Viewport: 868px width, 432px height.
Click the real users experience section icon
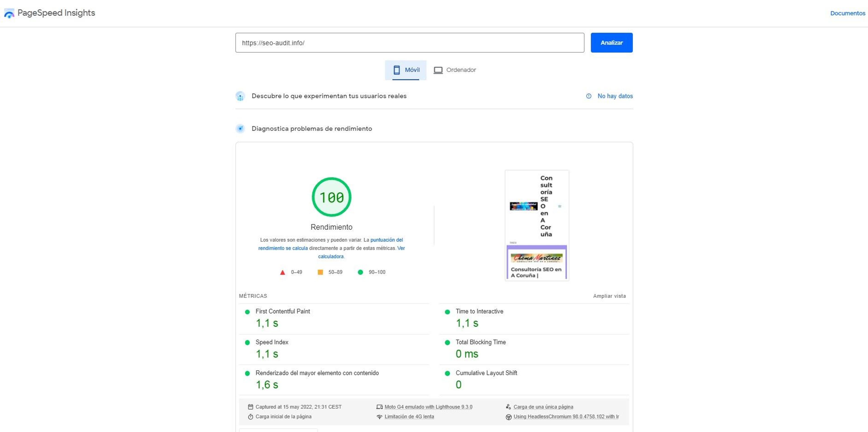click(240, 96)
